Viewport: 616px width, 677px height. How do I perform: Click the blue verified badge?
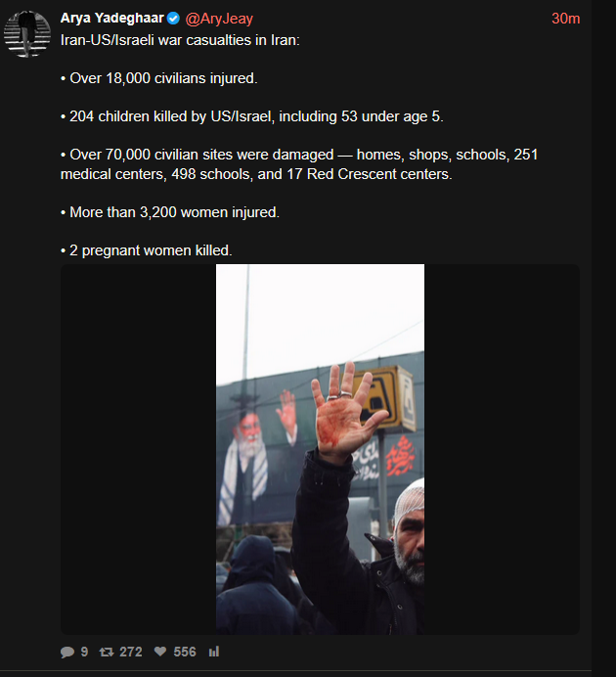[x=173, y=19]
